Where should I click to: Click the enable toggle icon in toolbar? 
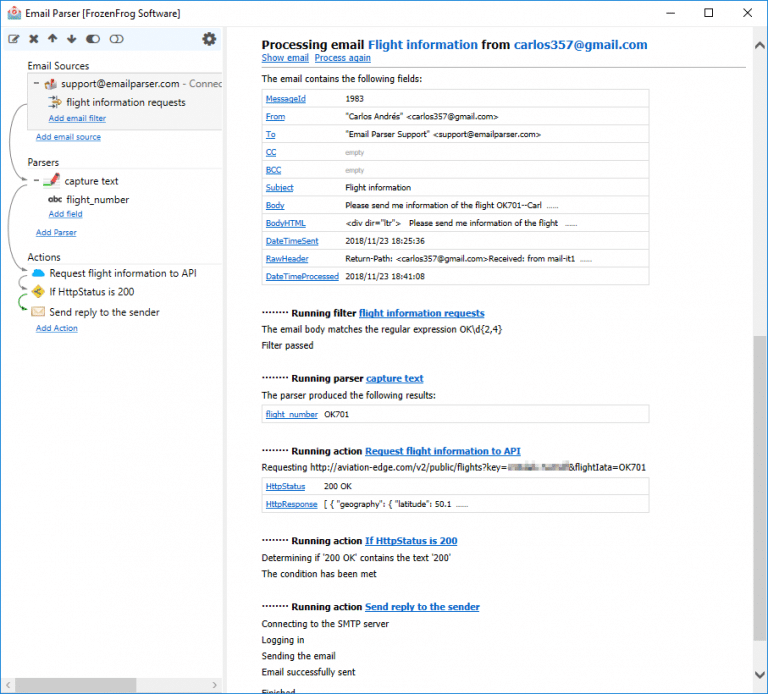coord(93,39)
